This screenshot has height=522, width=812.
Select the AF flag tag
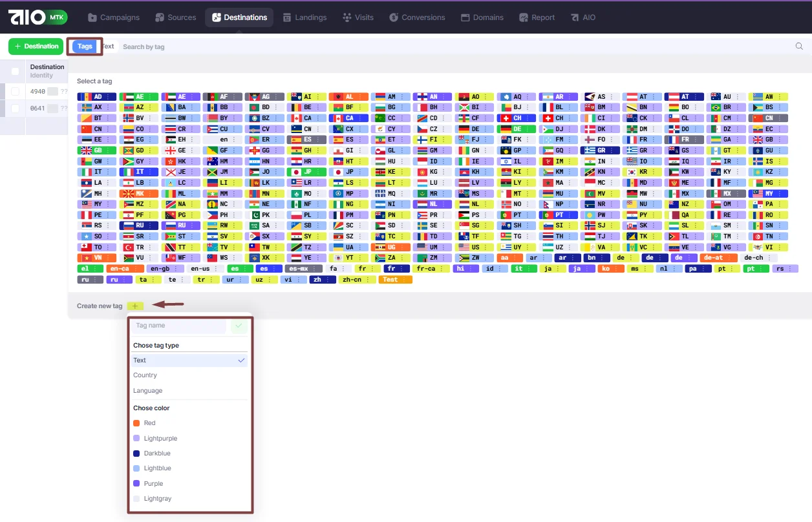tap(223, 97)
